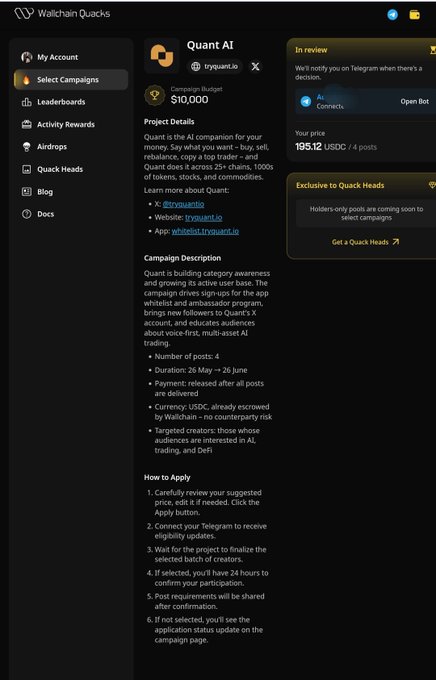The width and height of the screenshot is (436, 680).
Task: Click the Telegram icon in Connected row
Action: tap(306, 101)
